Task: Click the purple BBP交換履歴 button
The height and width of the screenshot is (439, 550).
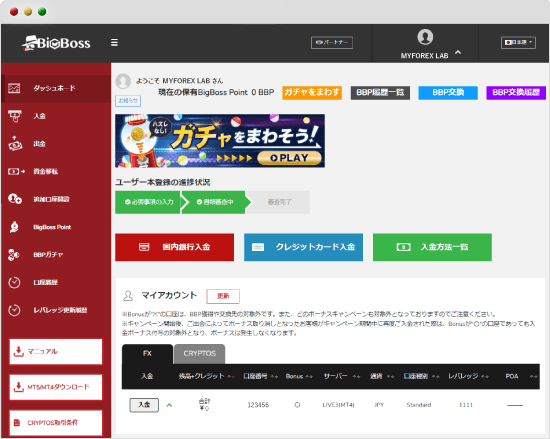Action: click(x=516, y=93)
